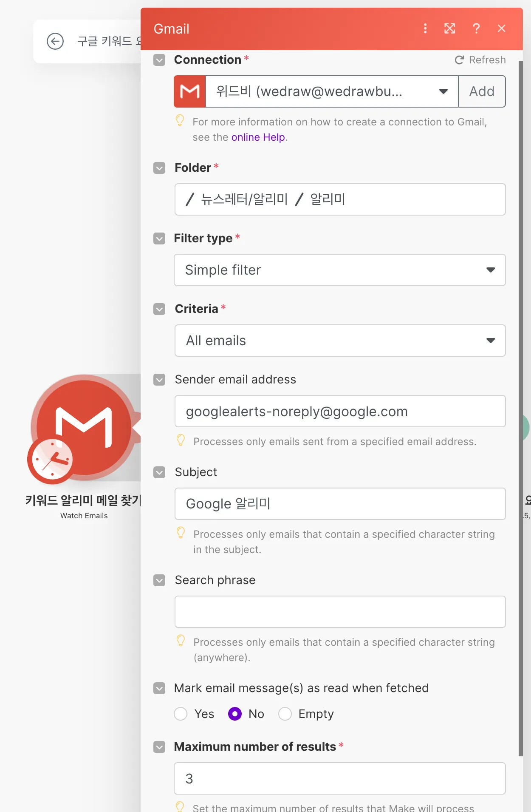
Task: Collapse the Connection section toggle
Action: coord(159,60)
